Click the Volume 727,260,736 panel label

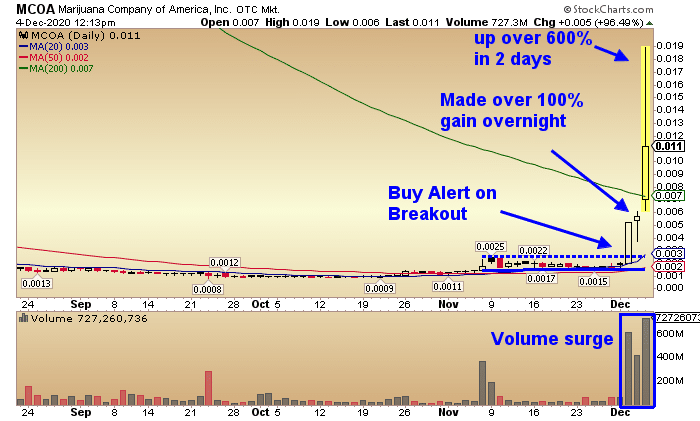tap(89, 318)
